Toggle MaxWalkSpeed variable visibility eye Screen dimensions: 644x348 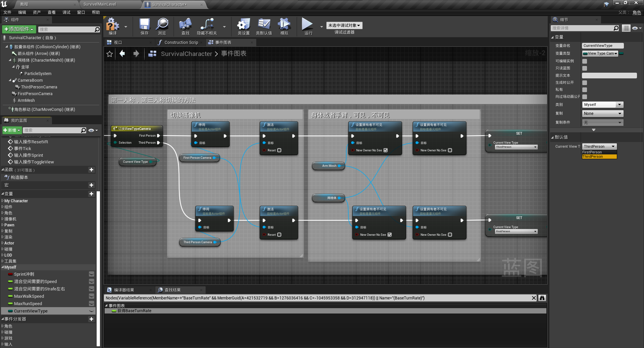point(91,296)
